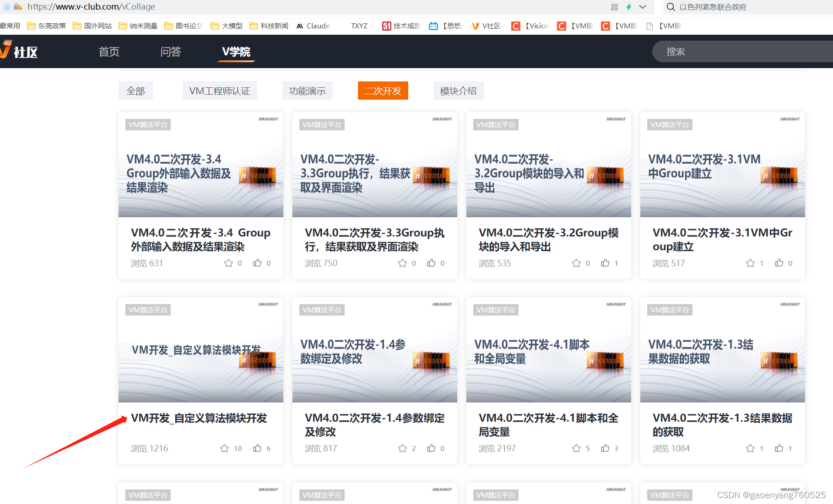This screenshot has height=504, width=833.
Task: Star the 3.2Group模块的导入和导出 card
Action: pos(576,263)
